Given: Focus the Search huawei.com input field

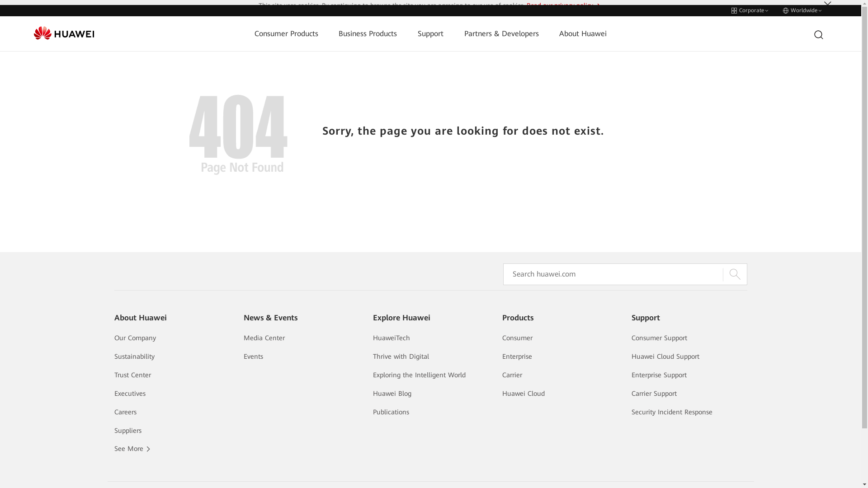Looking at the screenshot, I should [x=613, y=274].
